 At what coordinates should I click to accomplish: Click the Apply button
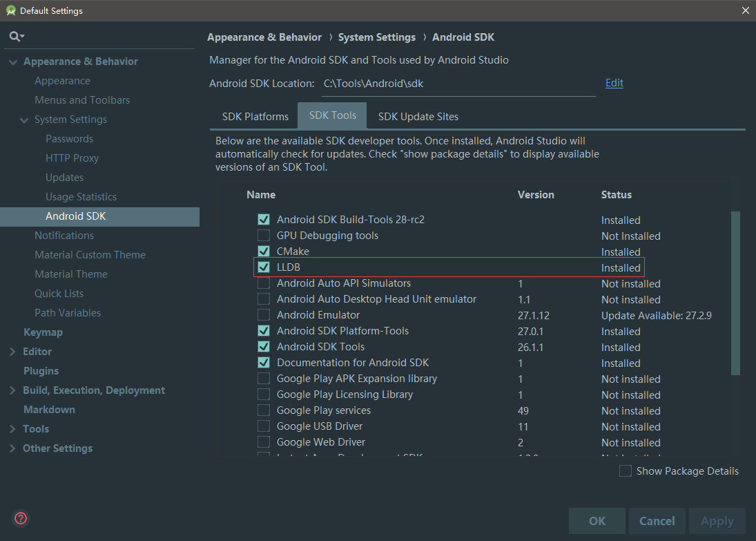[x=717, y=521]
